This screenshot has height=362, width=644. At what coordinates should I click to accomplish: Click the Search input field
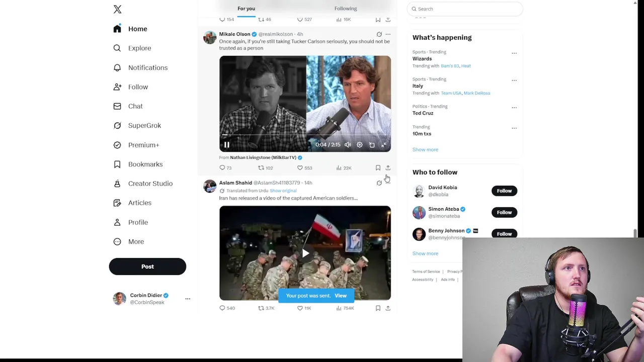[465, 9]
